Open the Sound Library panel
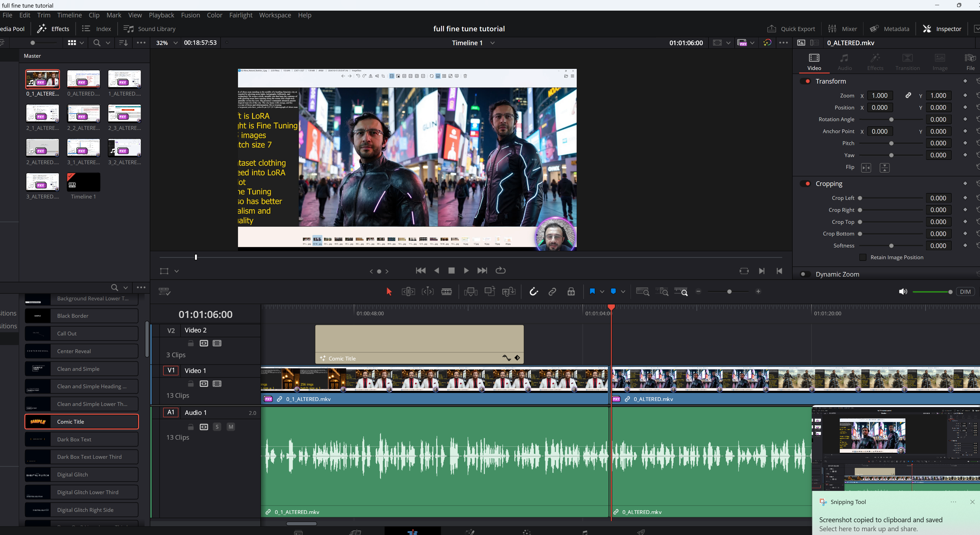This screenshot has height=535, width=980. [x=149, y=29]
